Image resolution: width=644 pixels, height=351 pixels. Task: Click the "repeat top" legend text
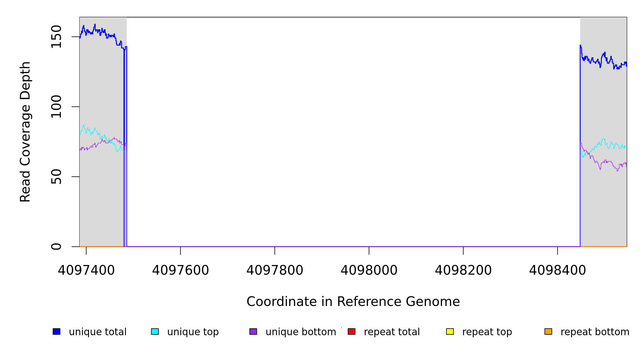[487, 332]
